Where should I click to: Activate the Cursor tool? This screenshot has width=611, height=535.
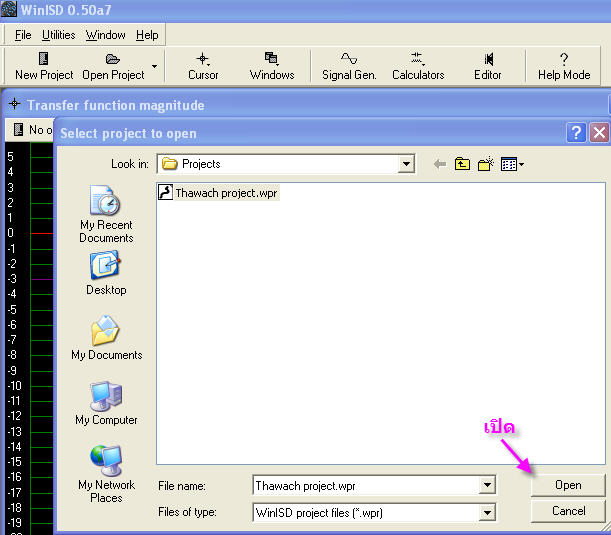click(203, 66)
